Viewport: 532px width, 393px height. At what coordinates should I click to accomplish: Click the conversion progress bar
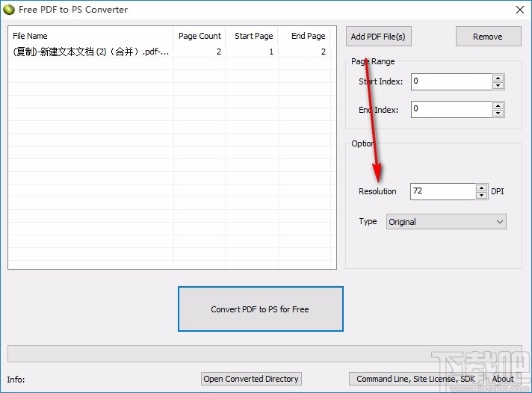coord(265,353)
